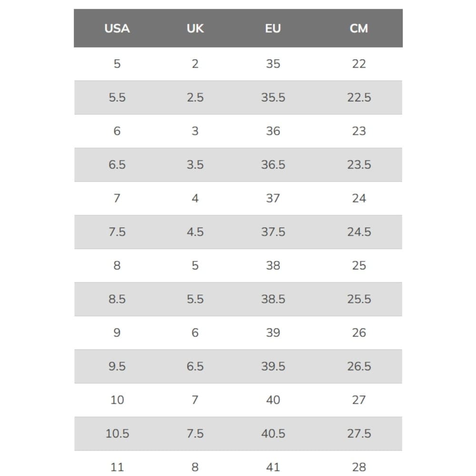Select UK size 3.5 cell

(x=195, y=165)
